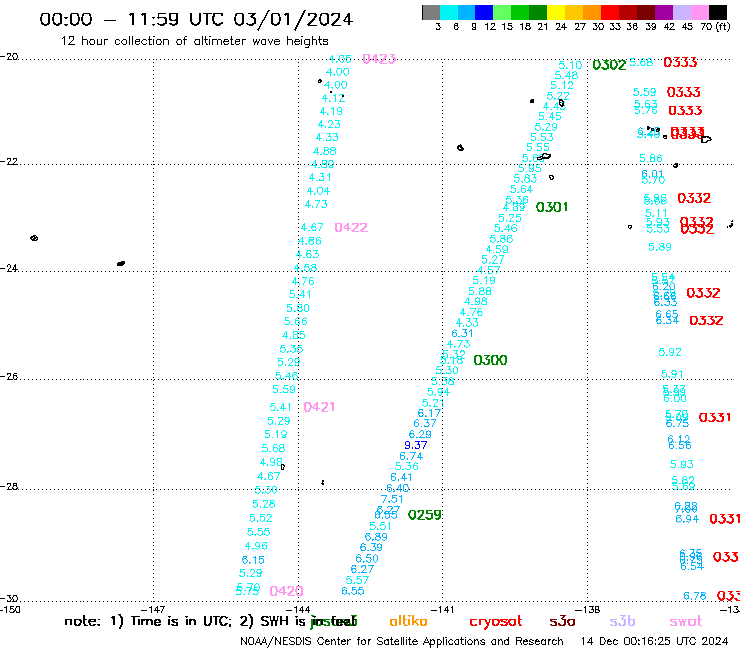Click the green 0300 time label
The width and height of the screenshot is (740, 650).
[490, 360]
